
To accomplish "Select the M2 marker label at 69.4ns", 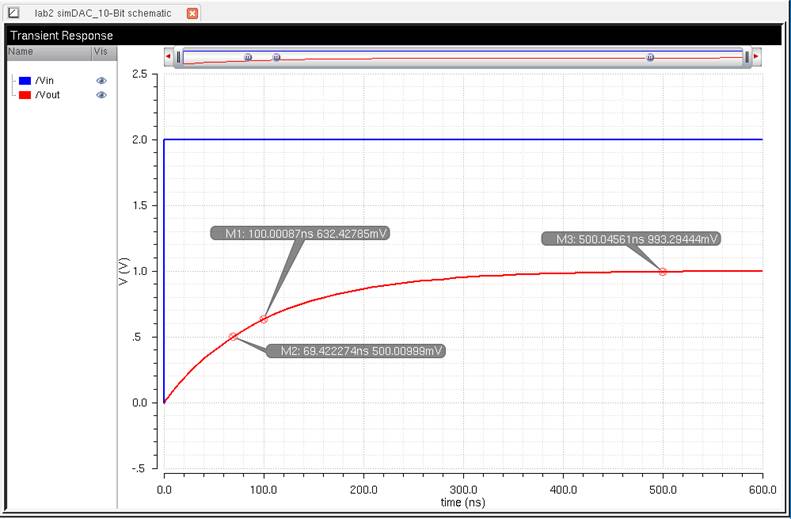I will pos(355,351).
